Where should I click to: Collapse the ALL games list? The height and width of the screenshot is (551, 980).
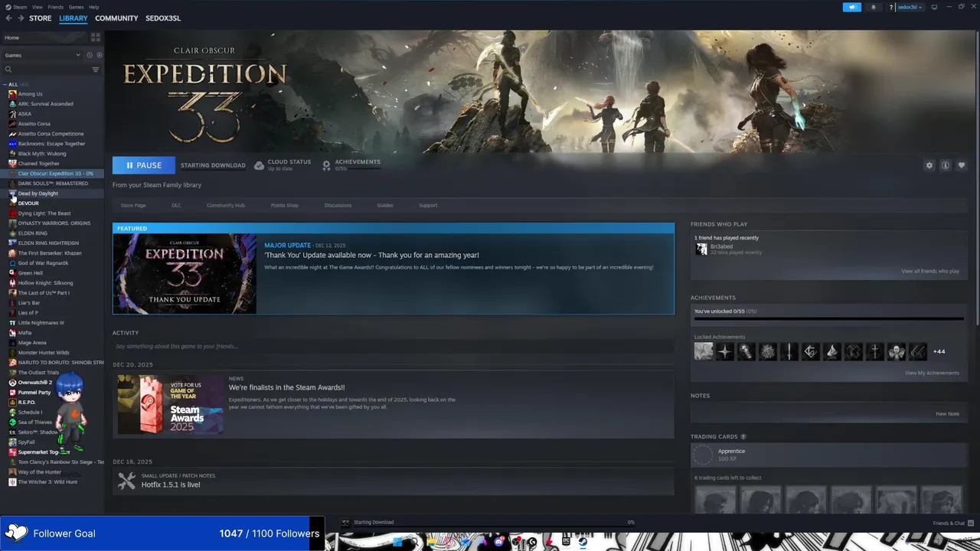5,84
